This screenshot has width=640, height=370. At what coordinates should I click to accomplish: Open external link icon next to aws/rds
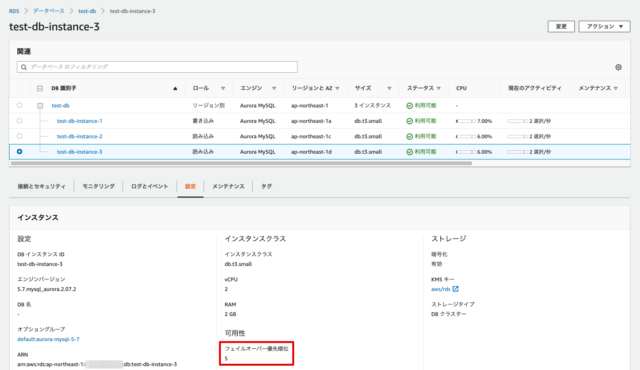pyautogui.click(x=456, y=289)
